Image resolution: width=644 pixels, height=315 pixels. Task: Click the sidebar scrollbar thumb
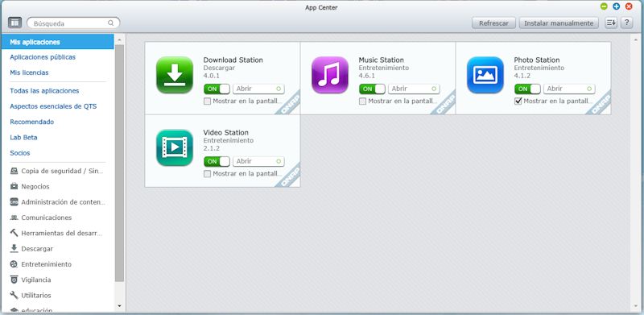[119, 164]
